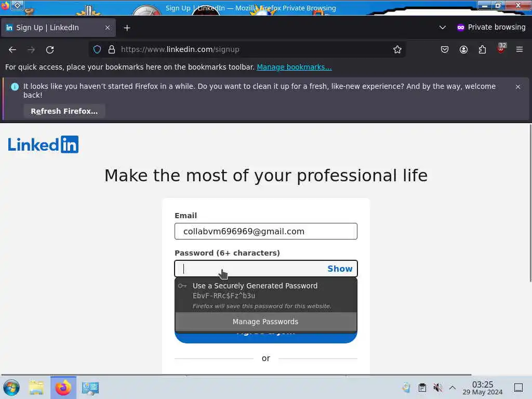532x399 pixels.
Task: Click the Private browsing indicator
Action: [491, 27]
